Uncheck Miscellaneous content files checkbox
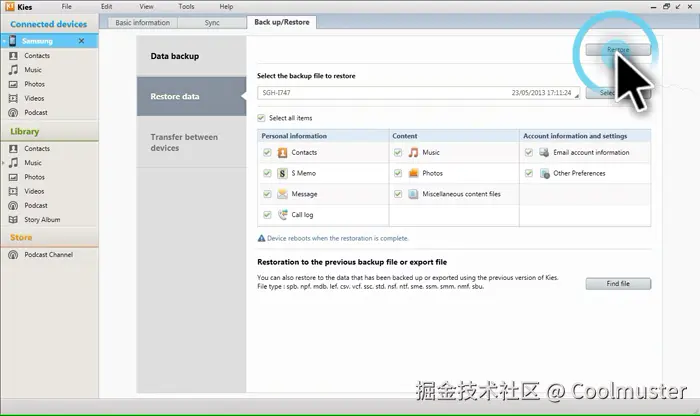The width and height of the screenshot is (700, 416). (398, 194)
